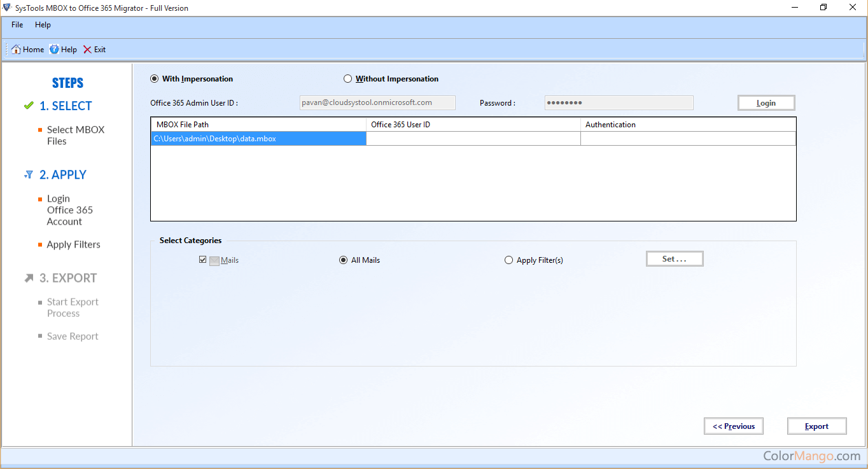Go back with the << Previous button
Viewport: 868px width, 469px height.
(x=733, y=426)
